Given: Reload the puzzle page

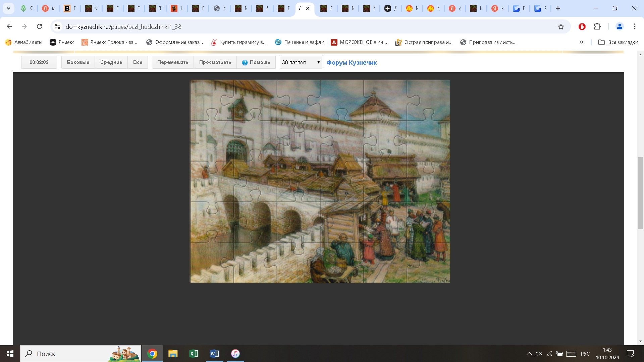Looking at the screenshot, I should [39, 26].
